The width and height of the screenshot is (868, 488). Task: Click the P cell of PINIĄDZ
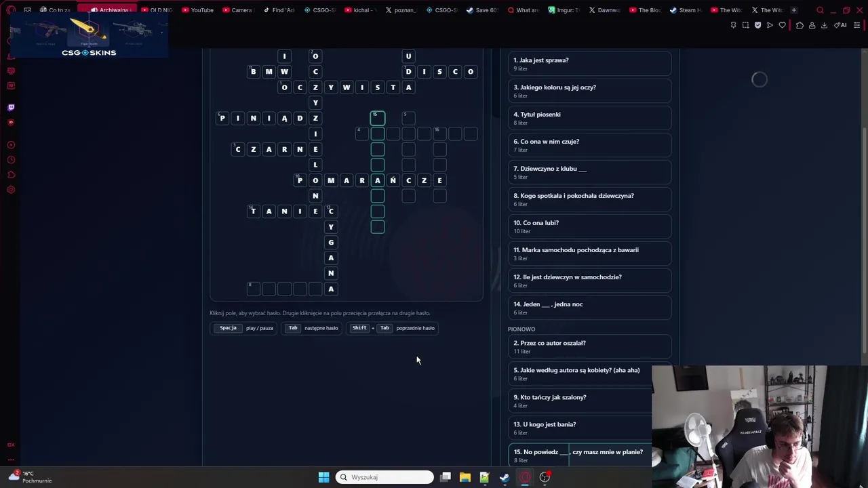222,118
